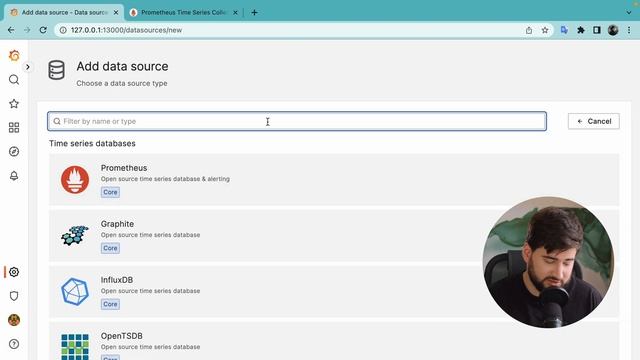
Task: Open the Chrome profile avatar
Action: [x=613, y=30]
